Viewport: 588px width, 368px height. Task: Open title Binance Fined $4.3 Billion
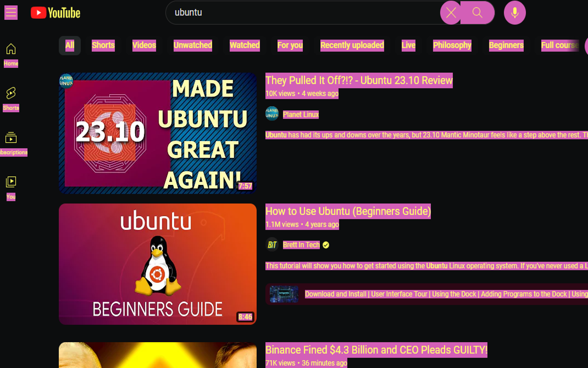376,350
